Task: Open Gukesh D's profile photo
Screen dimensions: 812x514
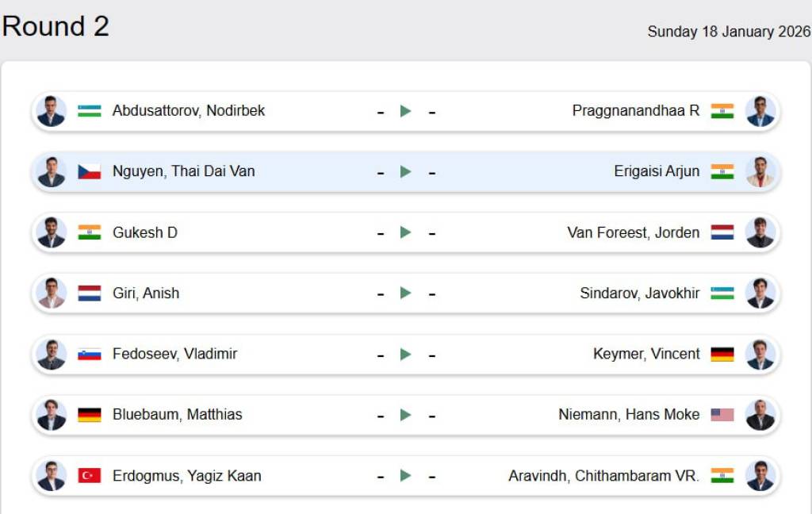Action: [52, 232]
